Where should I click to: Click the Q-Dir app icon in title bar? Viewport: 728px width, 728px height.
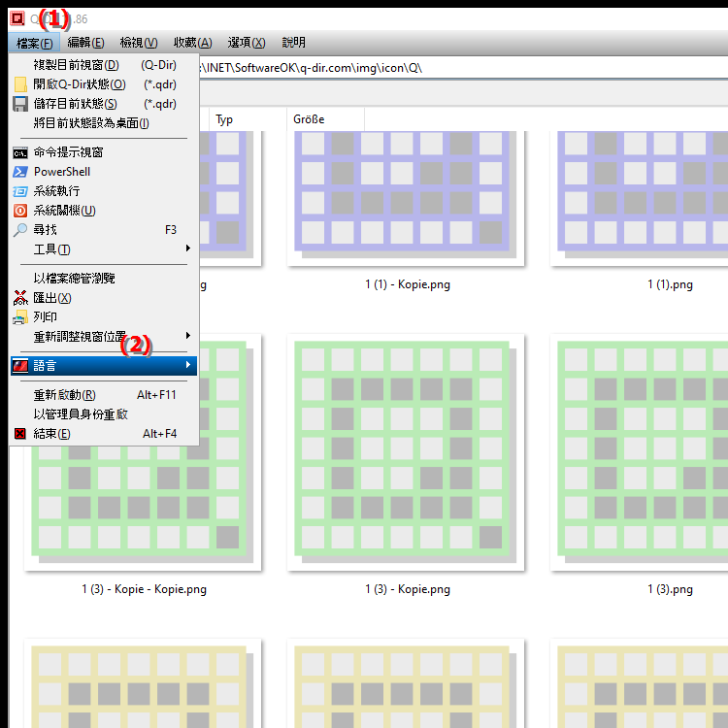[x=17, y=18]
